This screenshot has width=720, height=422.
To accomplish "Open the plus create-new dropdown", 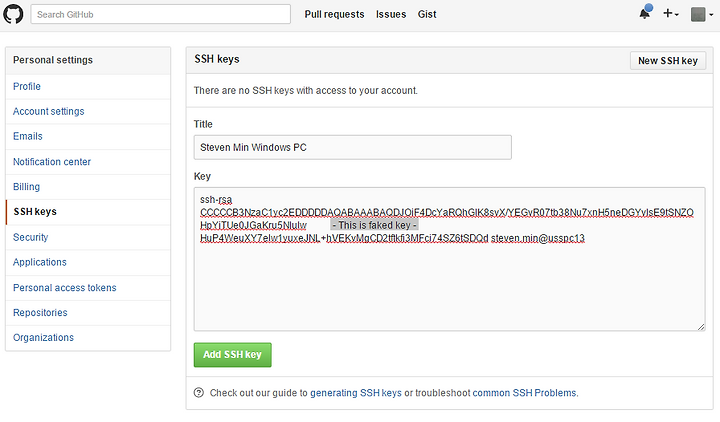I will (x=670, y=14).
